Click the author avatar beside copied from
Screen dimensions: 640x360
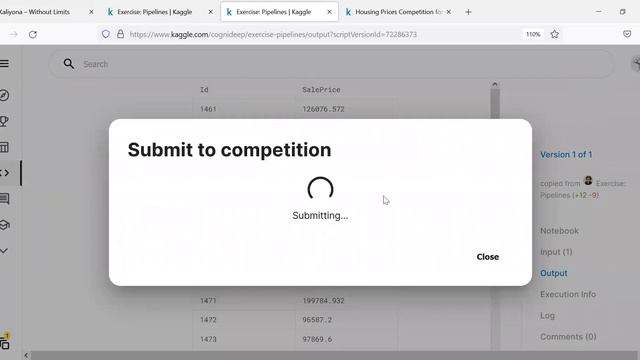588,180
